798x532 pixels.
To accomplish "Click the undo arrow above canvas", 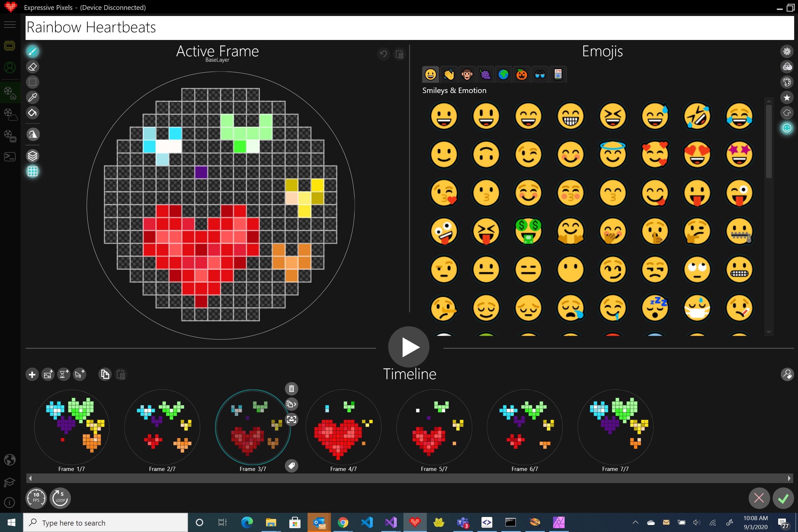I will pyautogui.click(x=383, y=54).
